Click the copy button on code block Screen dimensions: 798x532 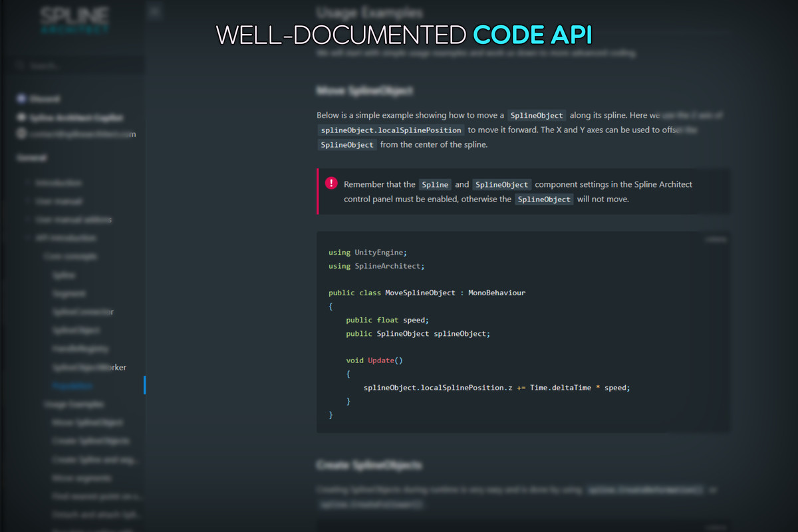point(716,239)
